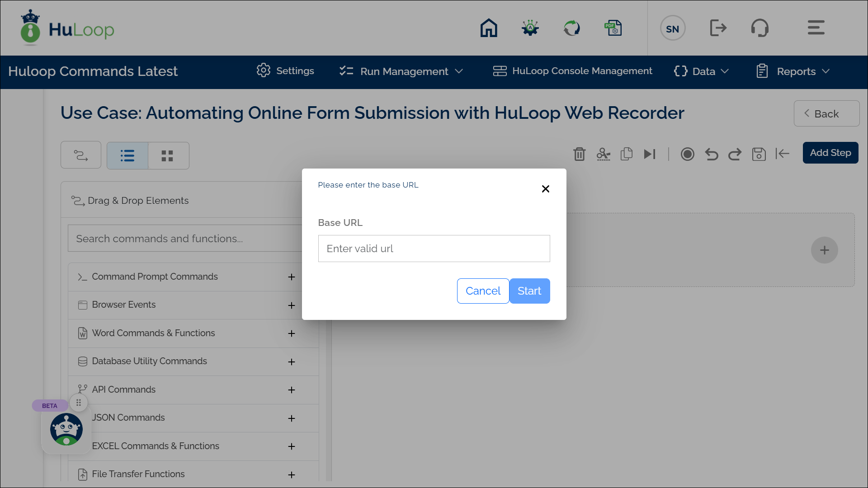The image size is (868, 488).
Task: Focus the Base URL input field
Action: 434,249
